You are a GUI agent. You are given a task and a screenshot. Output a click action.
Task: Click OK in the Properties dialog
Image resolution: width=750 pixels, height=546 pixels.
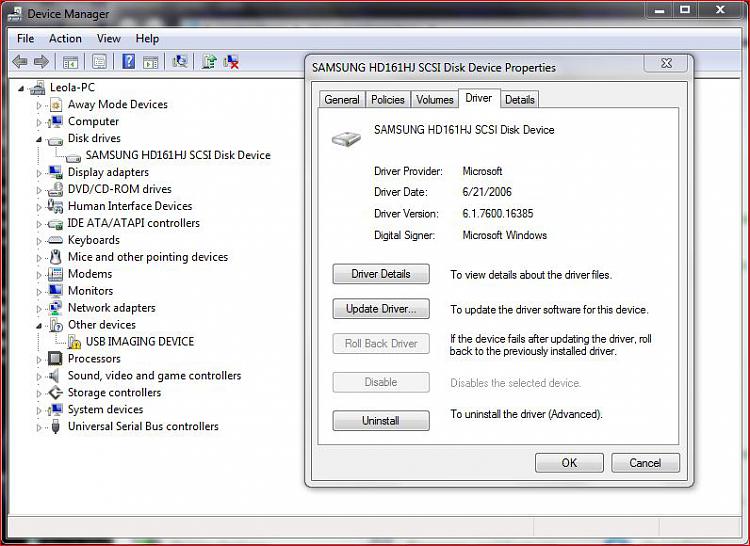tap(569, 463)
